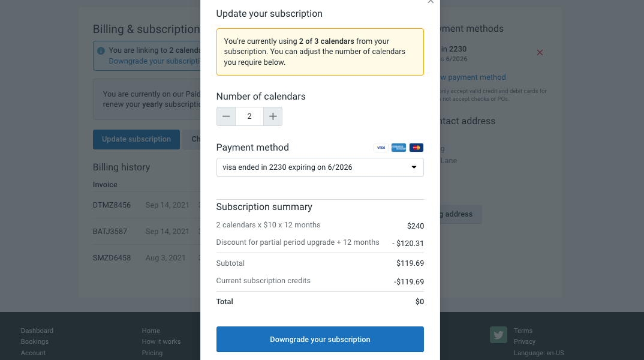
Task: Click the number of calendars field
Action: (249, 116)
